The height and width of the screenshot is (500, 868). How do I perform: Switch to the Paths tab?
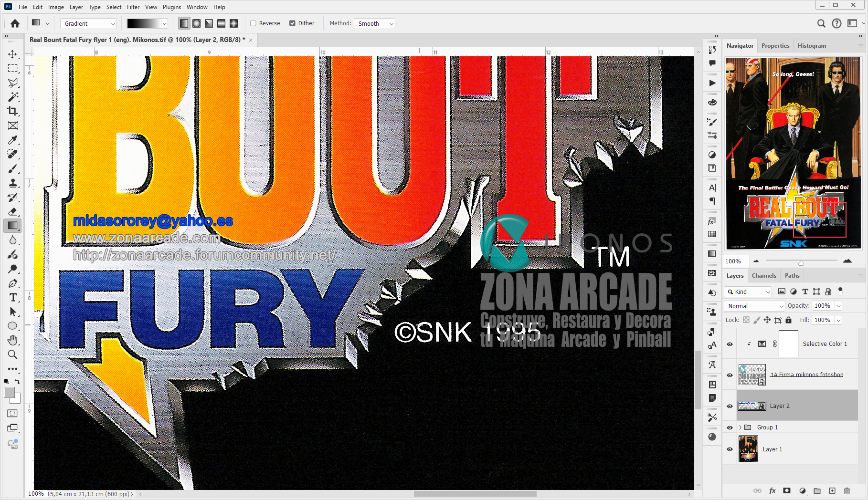(x=792, y=276)
